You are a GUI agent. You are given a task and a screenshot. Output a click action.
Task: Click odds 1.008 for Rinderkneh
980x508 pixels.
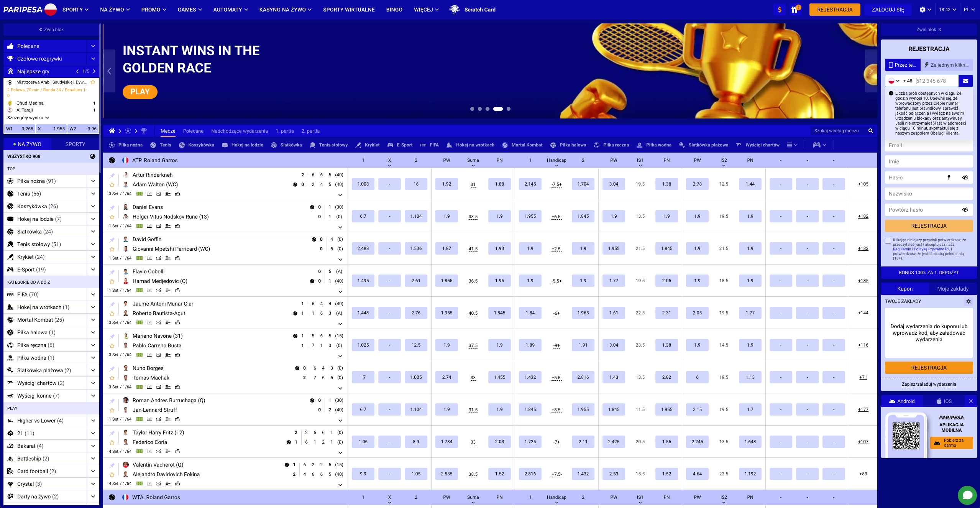(363, 184)
